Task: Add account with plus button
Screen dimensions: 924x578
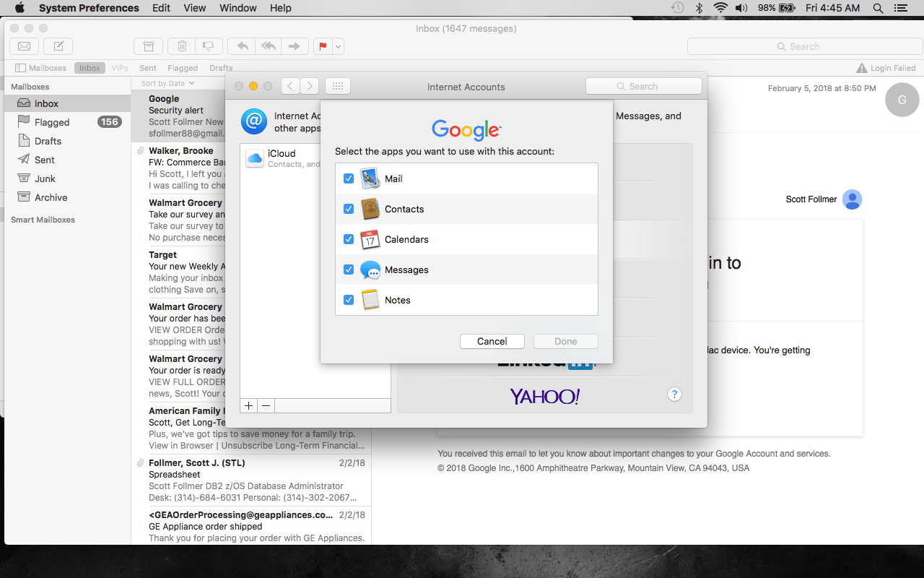Action: click(249, 405)
